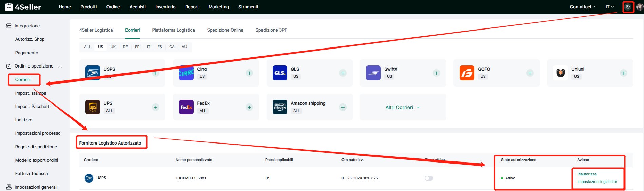Viewport: 644px width, 191px height.
Task: Select the DE country filter
Action: click(x=125, y=47)
